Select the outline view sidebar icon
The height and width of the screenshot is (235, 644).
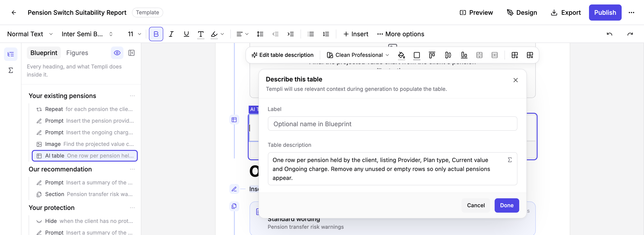coord(11,54)
